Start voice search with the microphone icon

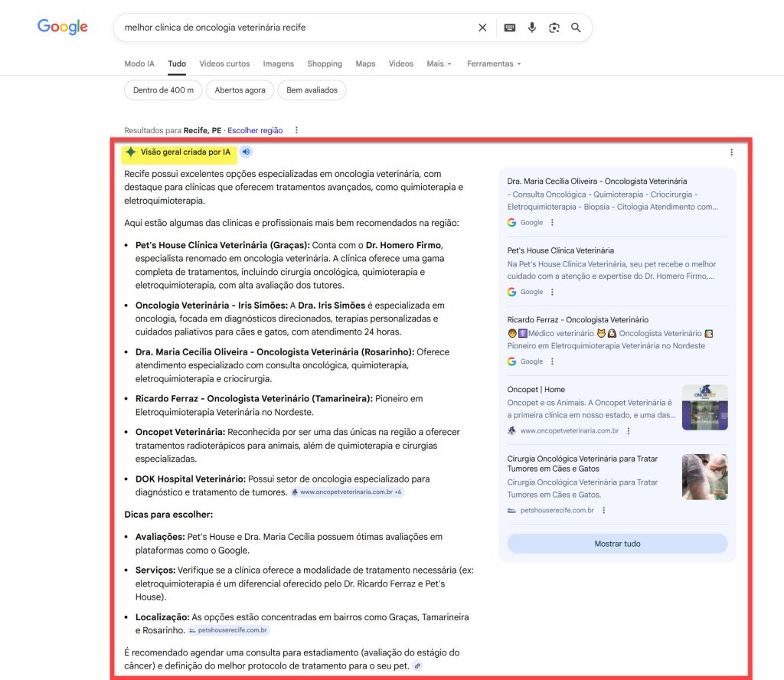tap(531, 27)
